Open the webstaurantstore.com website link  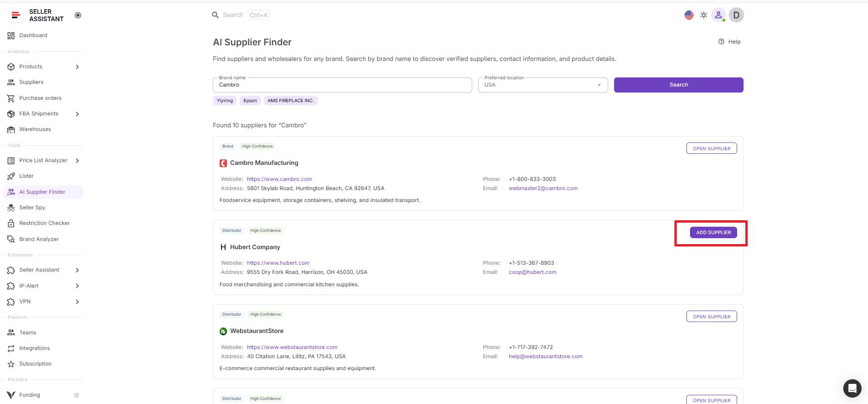(x=292, y=347)
